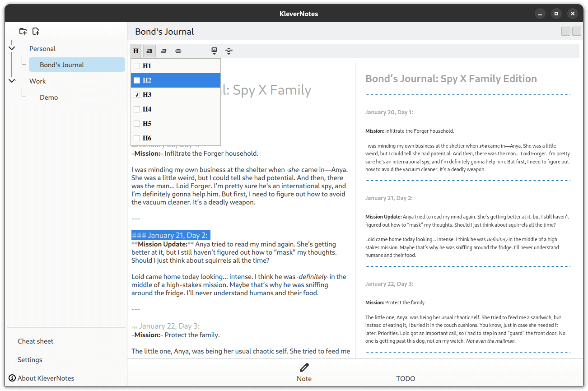Click the create new note icon
The width and height of the screenshot is (588, 391).
(x=36, y=31)
